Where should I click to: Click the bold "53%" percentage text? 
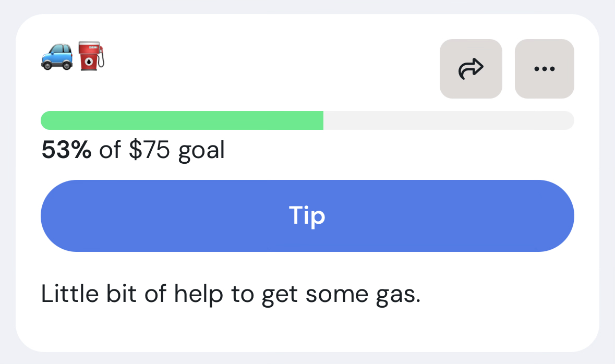[x=66, y=151]
